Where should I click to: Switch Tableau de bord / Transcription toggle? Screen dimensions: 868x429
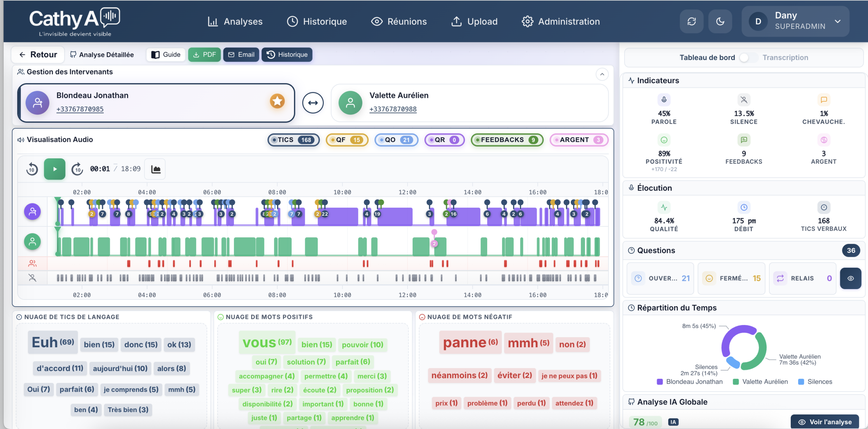pos(748,58)
